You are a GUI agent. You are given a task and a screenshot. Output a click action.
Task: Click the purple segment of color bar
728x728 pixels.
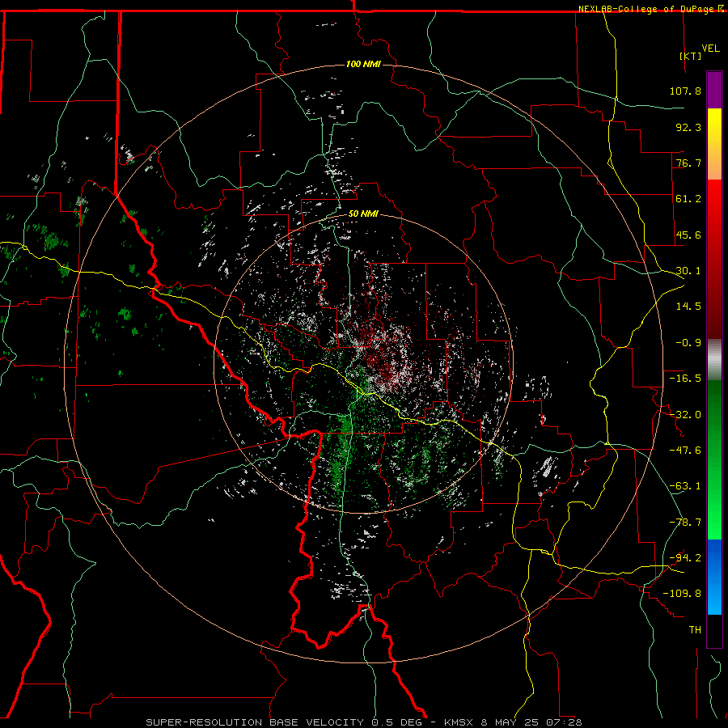[714, 90]
